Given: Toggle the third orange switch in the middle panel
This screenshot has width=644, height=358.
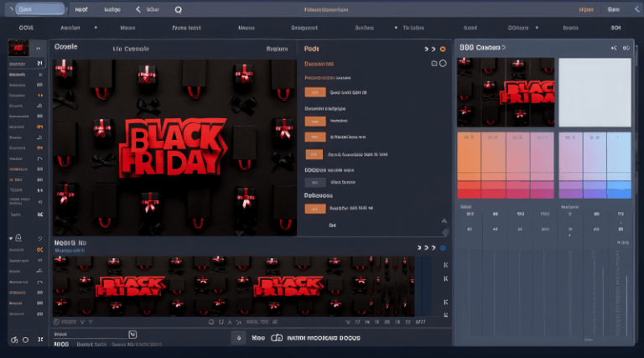Looking at the screenshot, I should coord(315,137).
